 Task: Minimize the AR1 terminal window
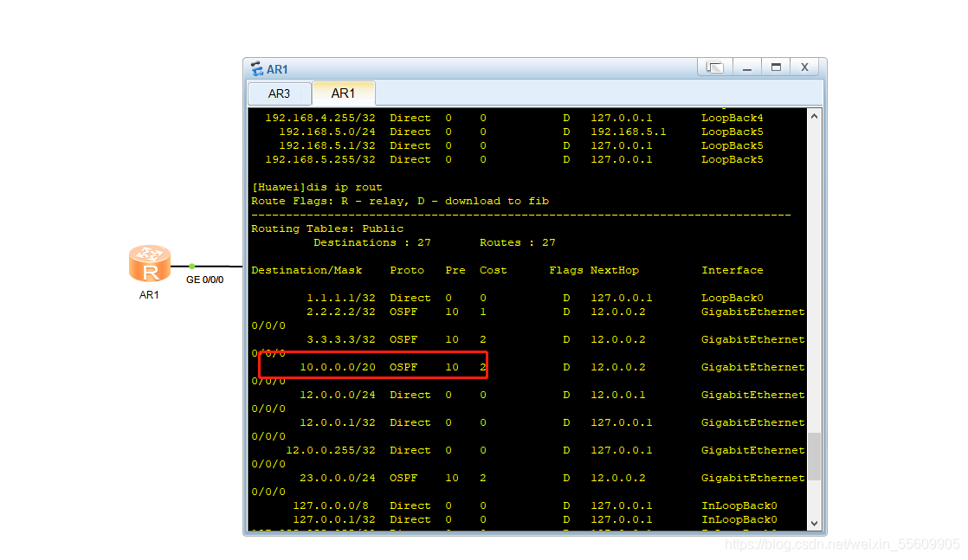point(747,68)
